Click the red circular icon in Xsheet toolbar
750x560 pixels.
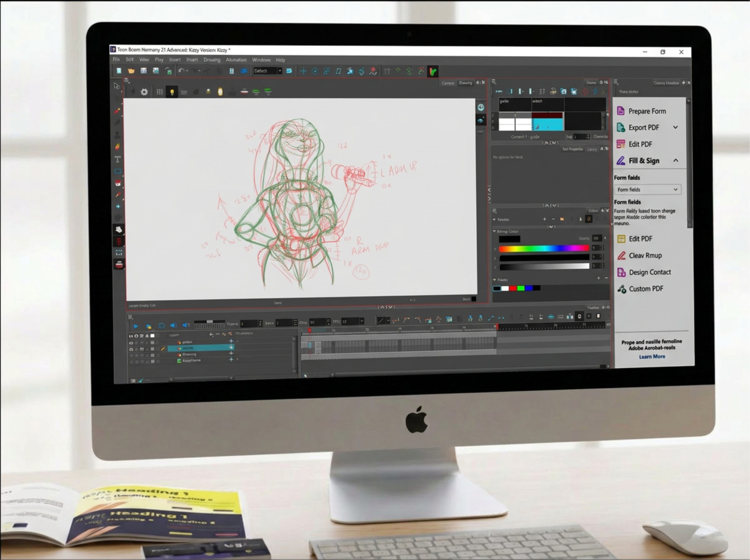tap(585, 91)
